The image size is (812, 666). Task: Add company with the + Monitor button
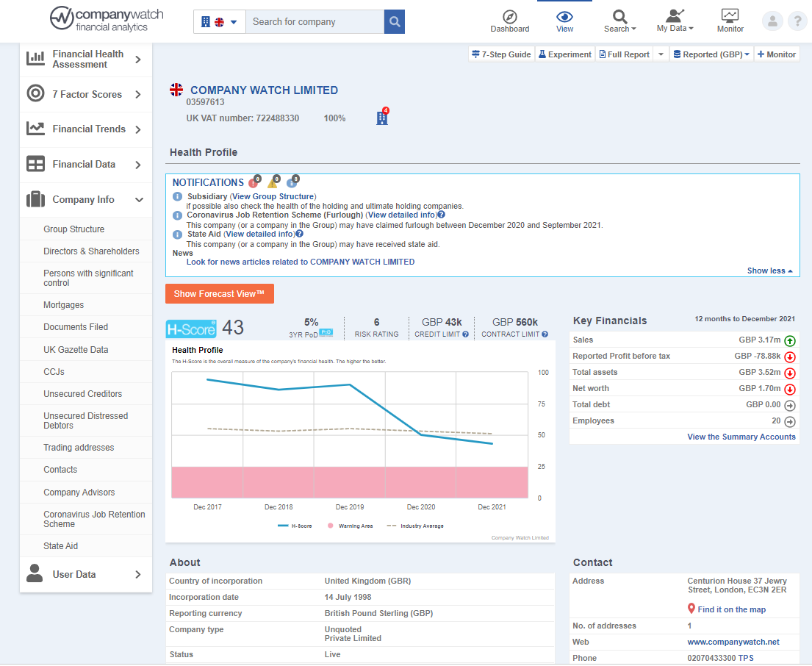tap(776, 54)
